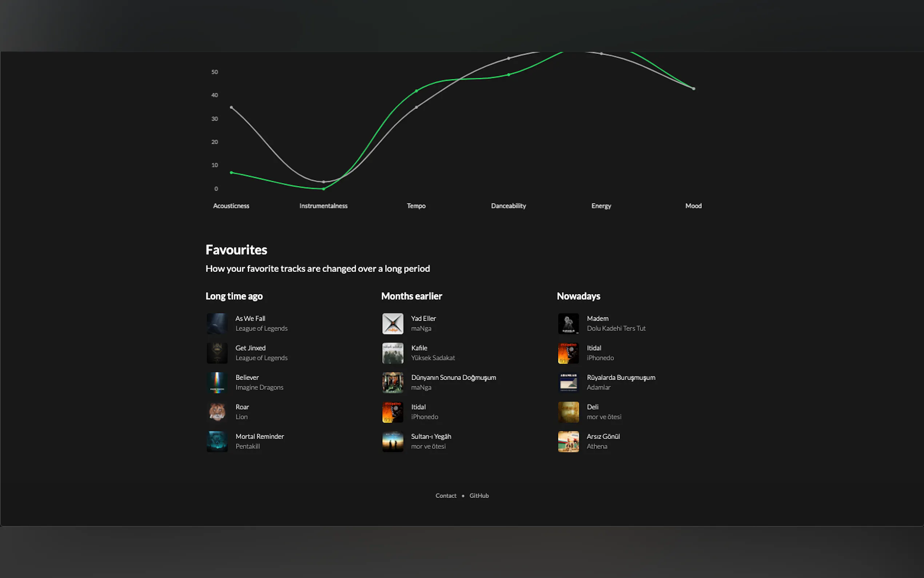
Task: Click the Rüyalarda Buruşmuşum track title
Action: [x=621, y=377]
